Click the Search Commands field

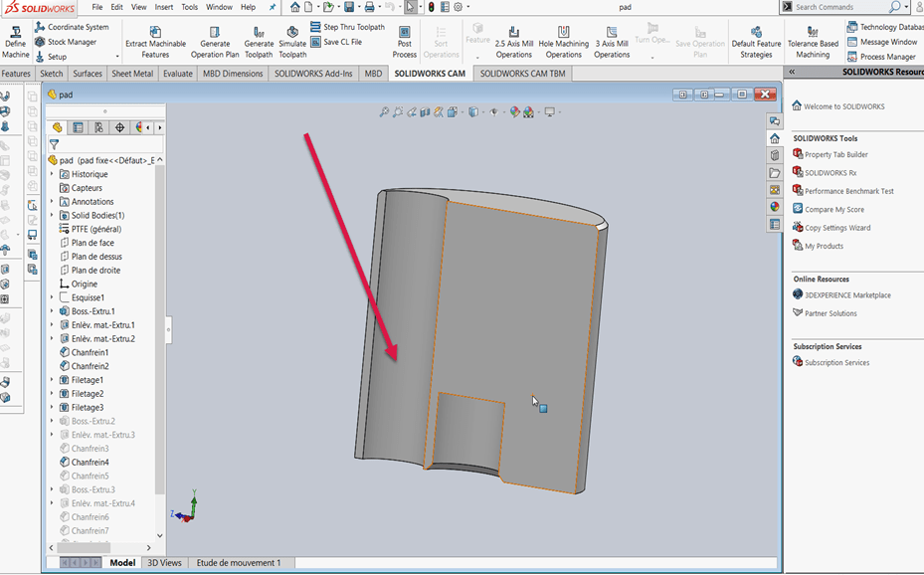(838, 7)
